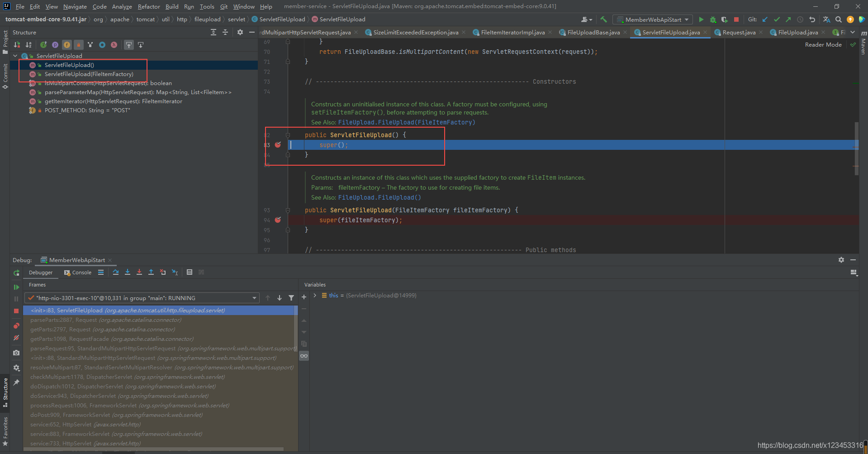This screenshot has height=454, width=868.
Task: Open the MemberWebApiStart run configuration dropdown
Action: click(x=653, y=19)
